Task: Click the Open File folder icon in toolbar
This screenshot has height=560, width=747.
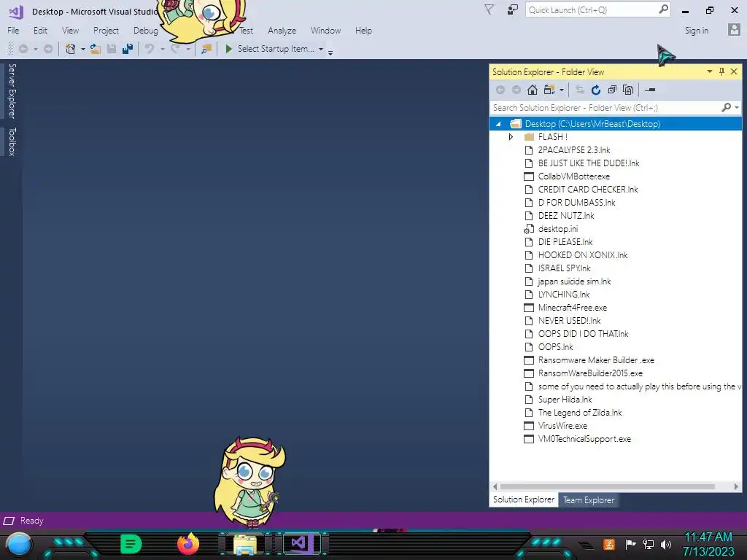Action: [x=96, y=49]
